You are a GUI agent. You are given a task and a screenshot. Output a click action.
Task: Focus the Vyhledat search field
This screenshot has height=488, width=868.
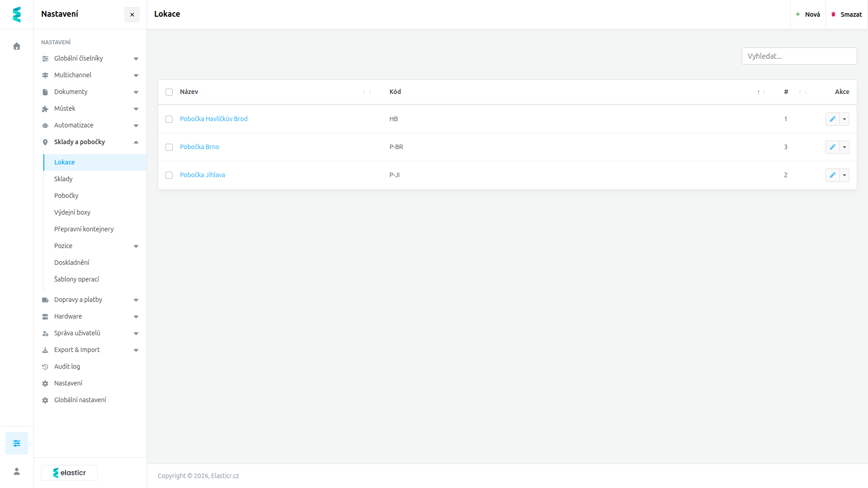point(799,56)
